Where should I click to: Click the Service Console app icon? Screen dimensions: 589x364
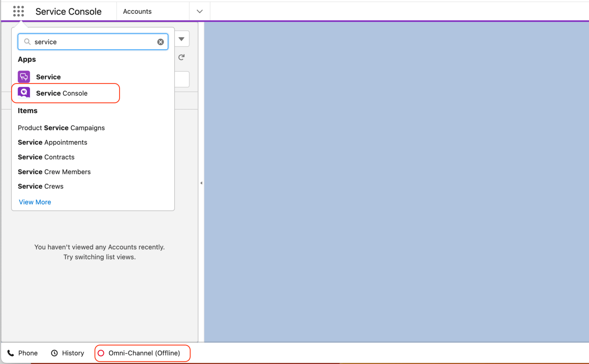point(24,92)
